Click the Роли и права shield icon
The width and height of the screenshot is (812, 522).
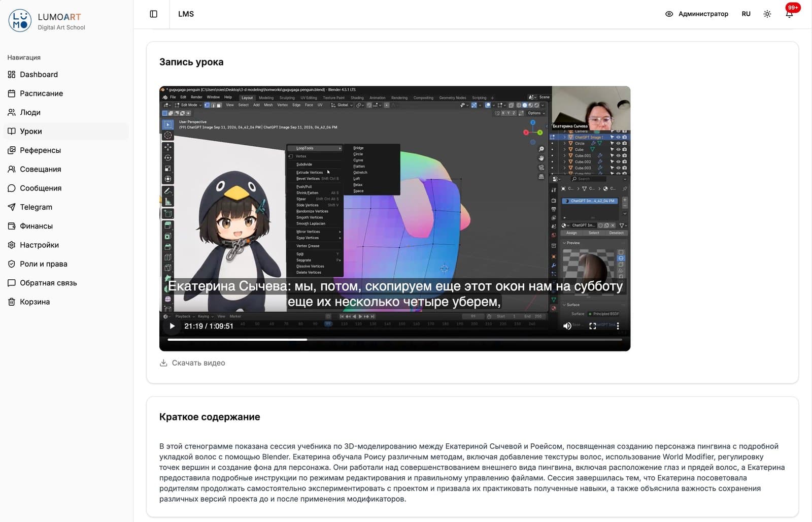(x=12, y=264)
